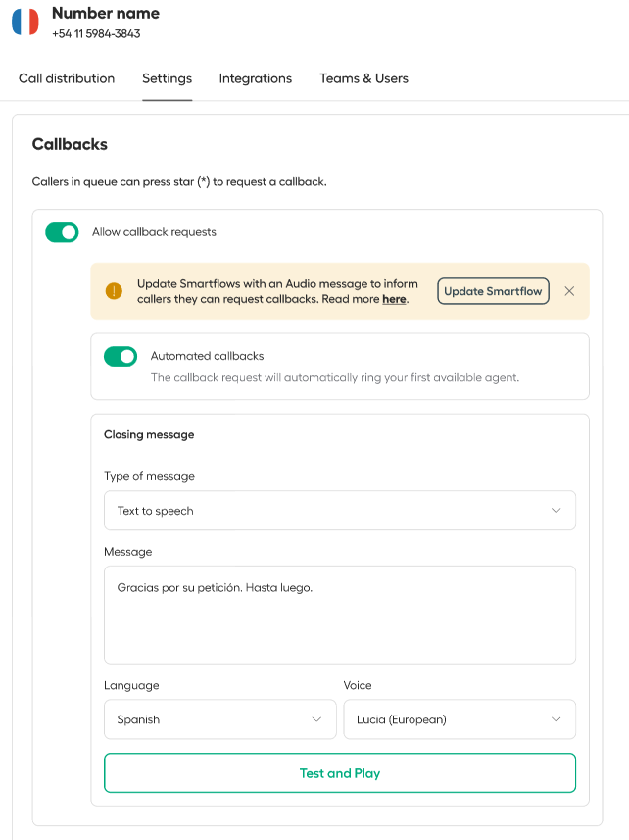Screen dimensions: 629x840
Task: Open the Lucia (European) voice dropdown
Action: point(460,719)
